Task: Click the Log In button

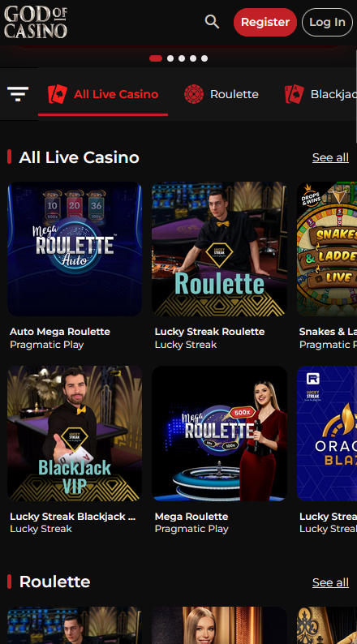Action: click(x=327, y=22)
